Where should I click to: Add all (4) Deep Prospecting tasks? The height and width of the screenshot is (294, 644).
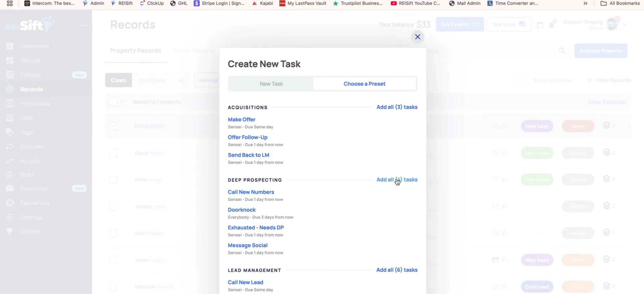click(x=397, y=180)
